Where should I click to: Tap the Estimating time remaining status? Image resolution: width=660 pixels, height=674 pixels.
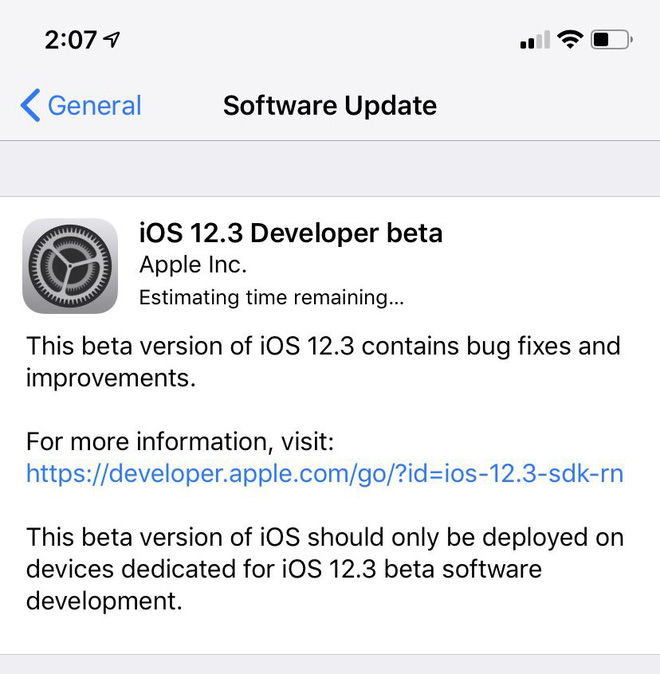tap(271, 297)
